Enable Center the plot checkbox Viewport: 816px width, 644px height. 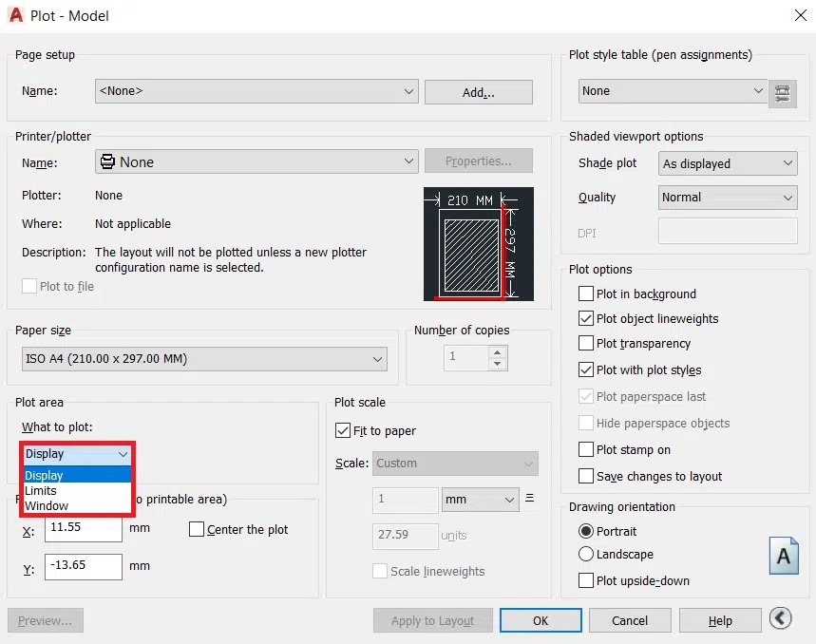point(197,530)
